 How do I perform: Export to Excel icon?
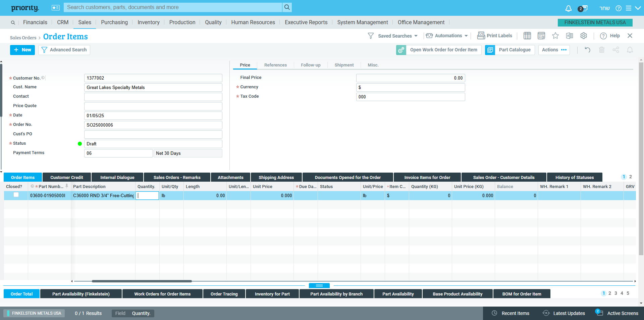click(x=570, y=36)
